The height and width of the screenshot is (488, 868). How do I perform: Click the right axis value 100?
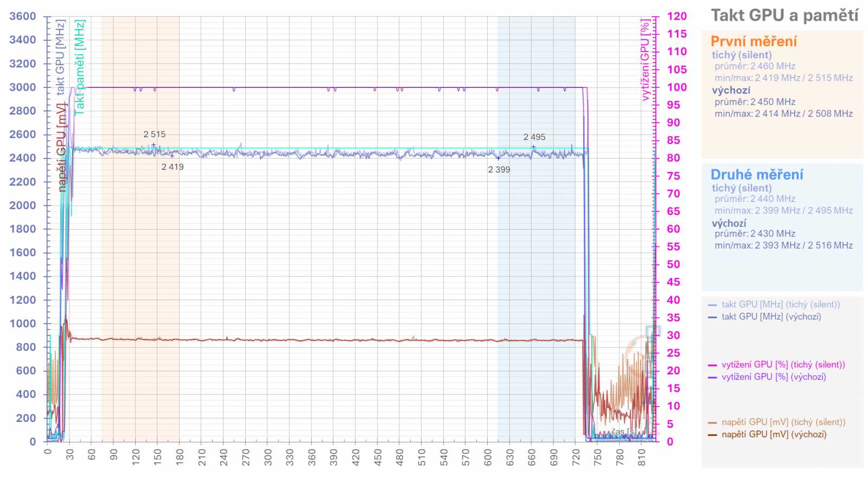point(677,87)
